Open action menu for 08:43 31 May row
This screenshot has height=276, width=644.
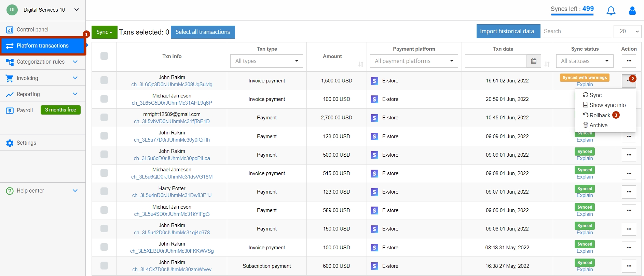629,248
